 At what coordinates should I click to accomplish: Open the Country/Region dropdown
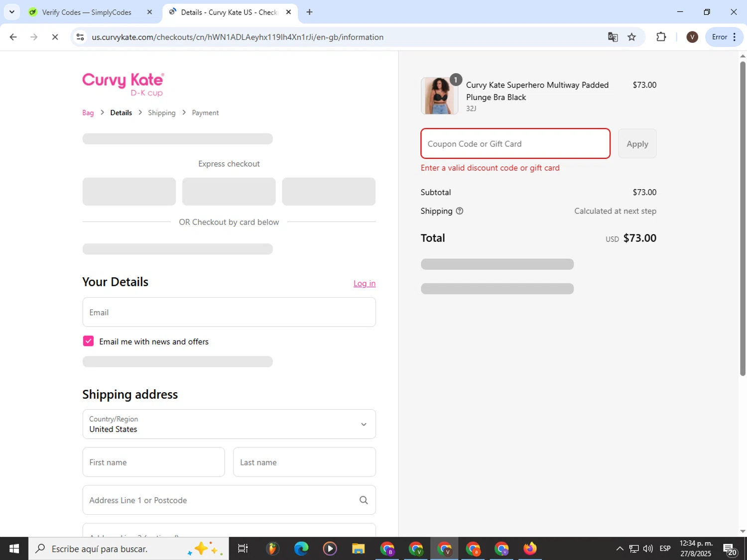click(x=229, y=424)
